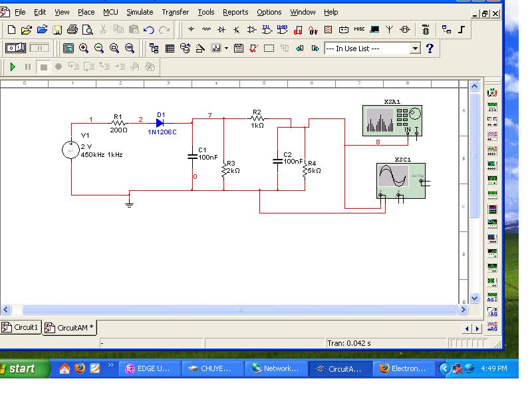
Task: Print the circuit schematic
Action: click(x=72, y=30)
